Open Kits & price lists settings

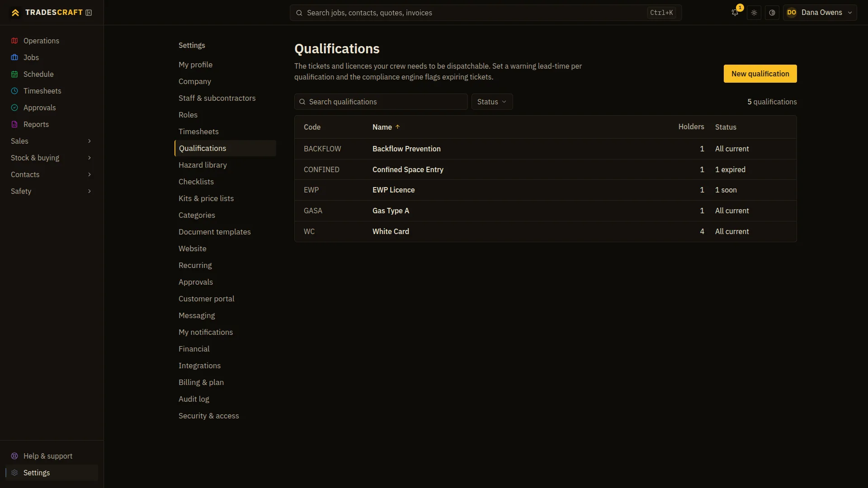(x=225, y=198)
